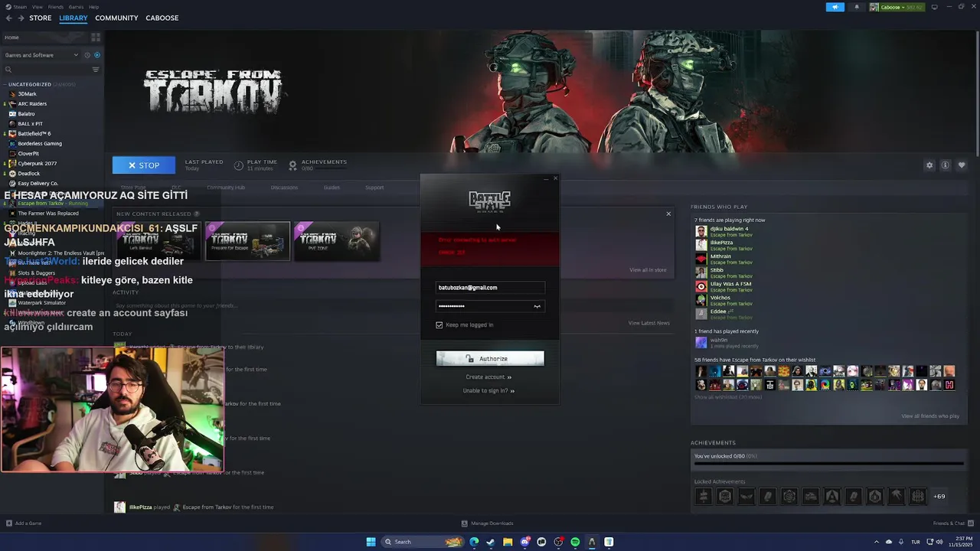The height and width of the screenshot is (551, 980).
Task: Open the PVE Zone content thumbnail
Action: click(337, 241)
